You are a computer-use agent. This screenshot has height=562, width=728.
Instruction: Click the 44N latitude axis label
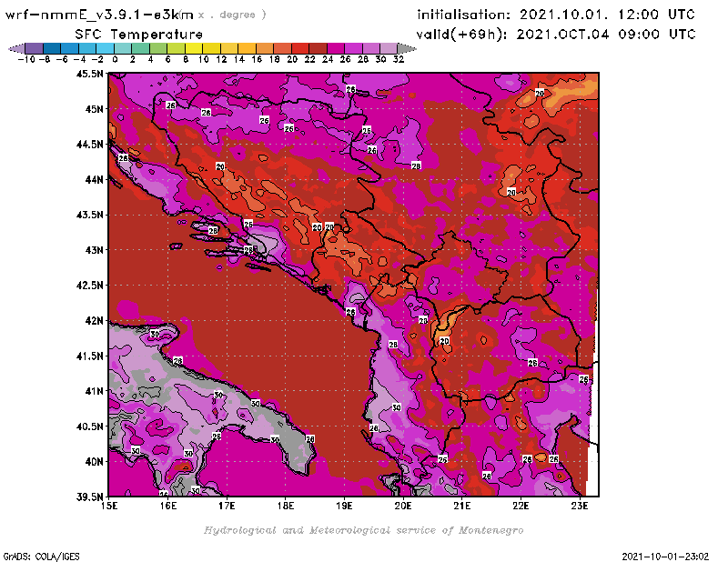click(95, 179)
